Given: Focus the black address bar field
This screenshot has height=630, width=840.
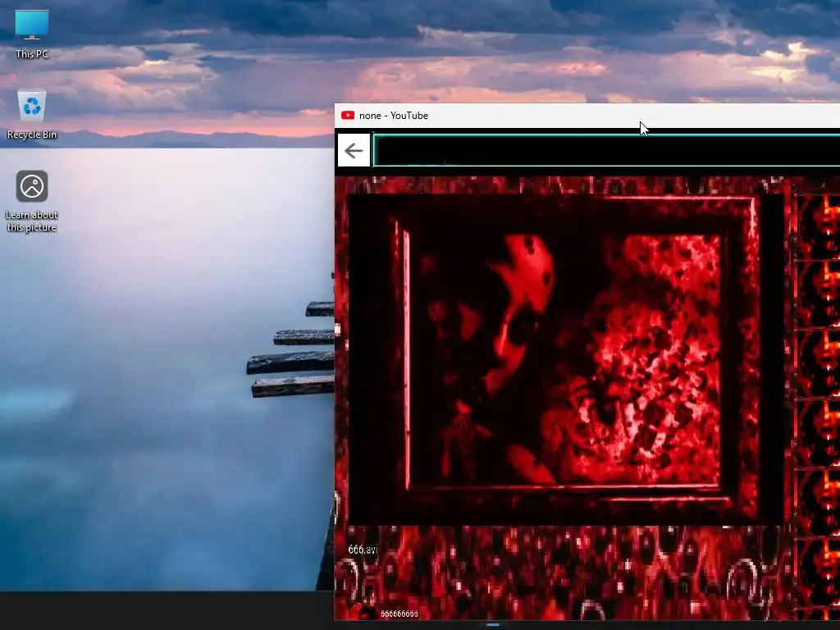Looking at the screenshot, I should click(606, 151).
